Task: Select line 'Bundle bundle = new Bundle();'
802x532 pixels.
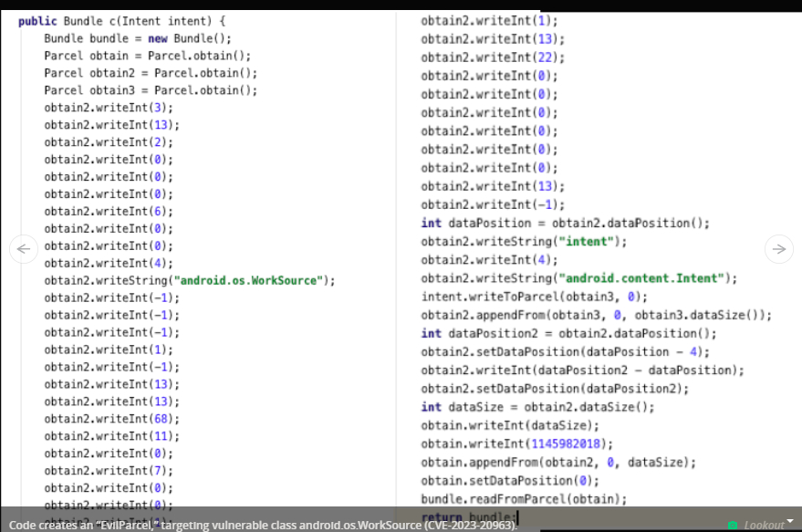Action: click(x=138, y=38)
